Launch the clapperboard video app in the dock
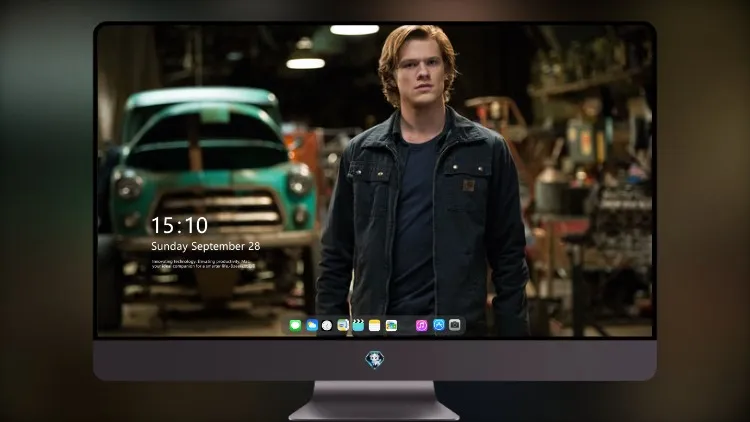Image resolution: width=750 pixels, height=422 pixels. (358, 325)
